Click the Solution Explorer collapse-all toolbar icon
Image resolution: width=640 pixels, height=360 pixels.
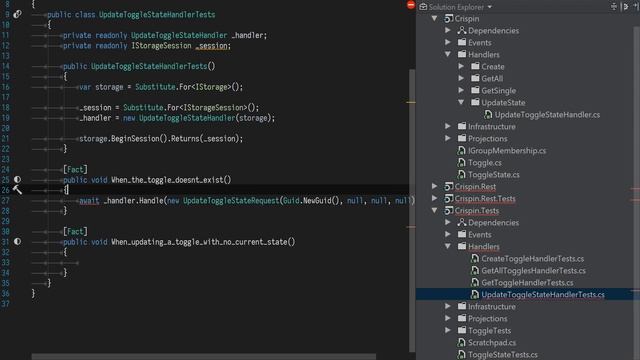613,7
